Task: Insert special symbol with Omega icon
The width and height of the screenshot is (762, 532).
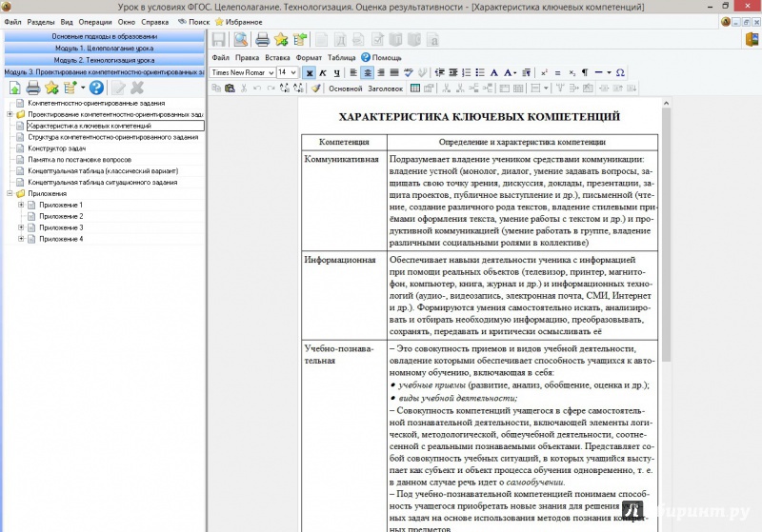Action: pos(620,73)
